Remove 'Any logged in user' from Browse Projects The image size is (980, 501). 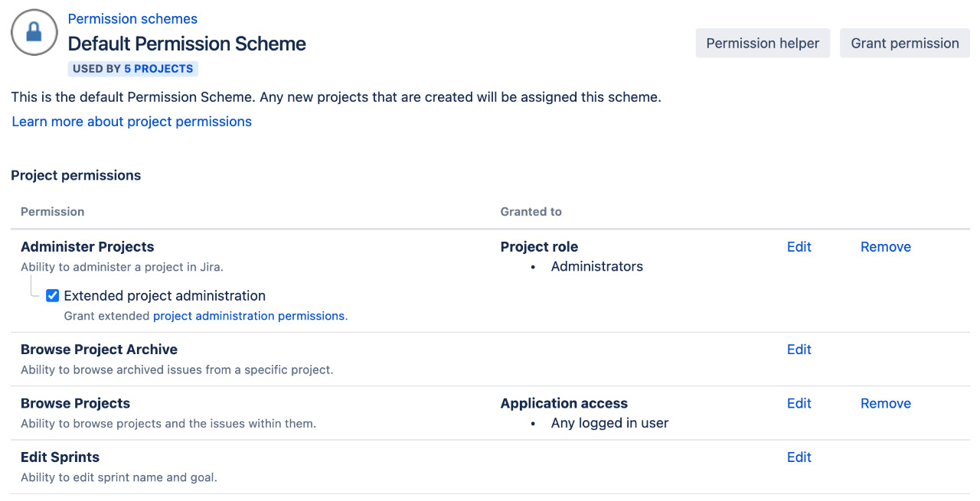(x=885, y=403)
